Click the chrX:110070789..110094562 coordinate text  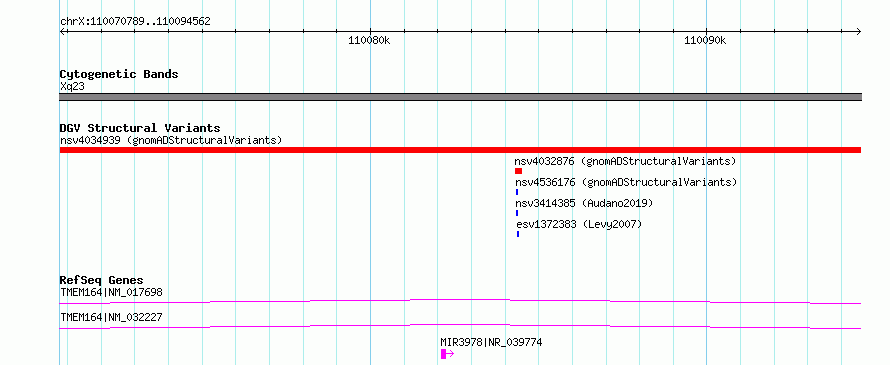pos(135,22)
